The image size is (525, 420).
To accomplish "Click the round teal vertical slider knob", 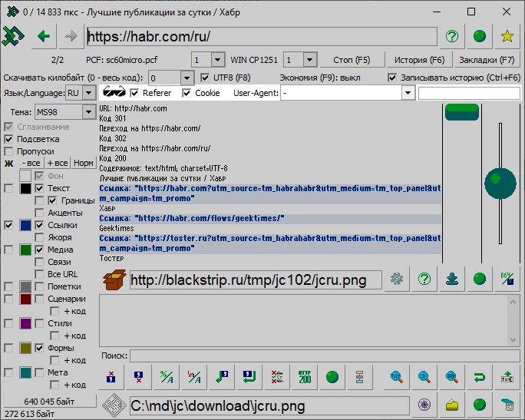I will coord(500,183).
